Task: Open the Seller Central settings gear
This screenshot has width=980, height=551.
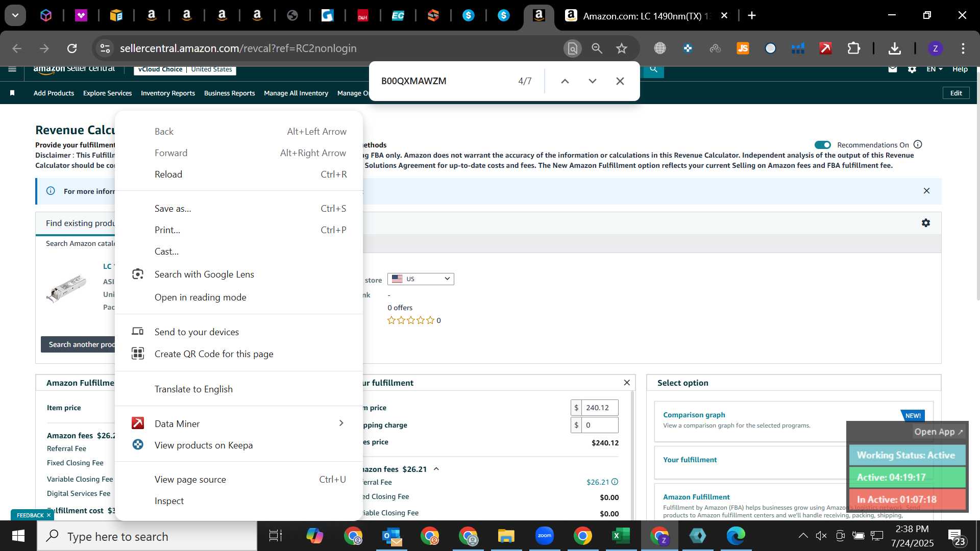Action: [912, 69]
